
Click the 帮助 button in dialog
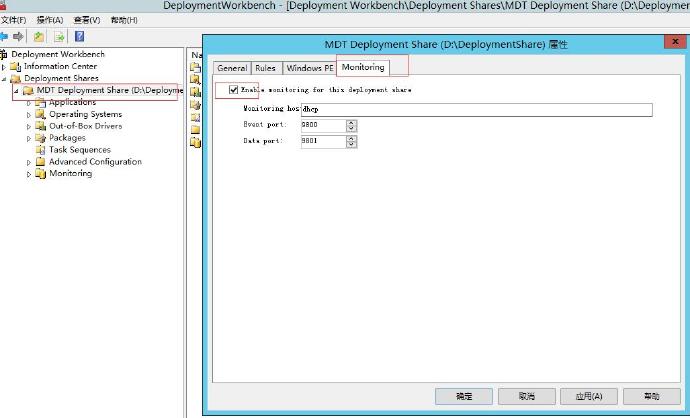pos(652,396)
